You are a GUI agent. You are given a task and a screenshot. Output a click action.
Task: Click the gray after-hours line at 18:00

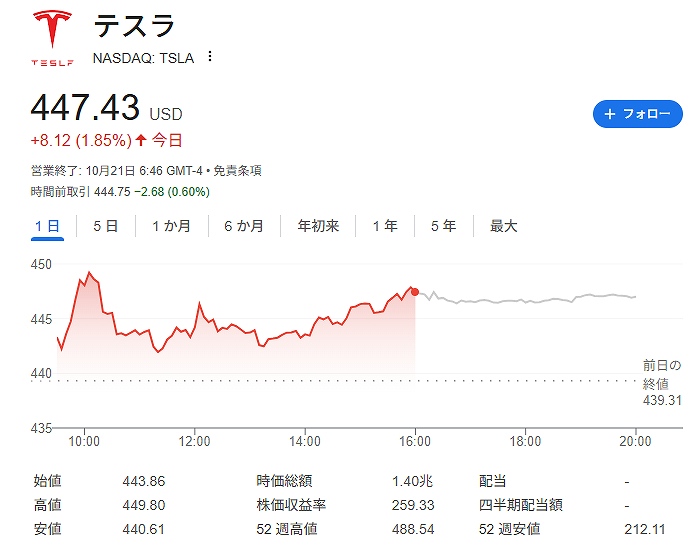[x=526, y=300]
